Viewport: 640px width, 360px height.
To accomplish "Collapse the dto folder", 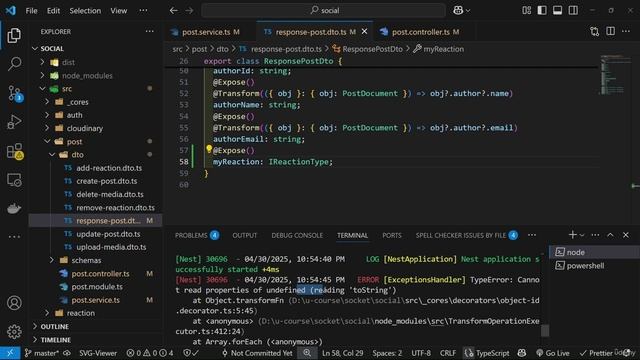I will [52, 155].
